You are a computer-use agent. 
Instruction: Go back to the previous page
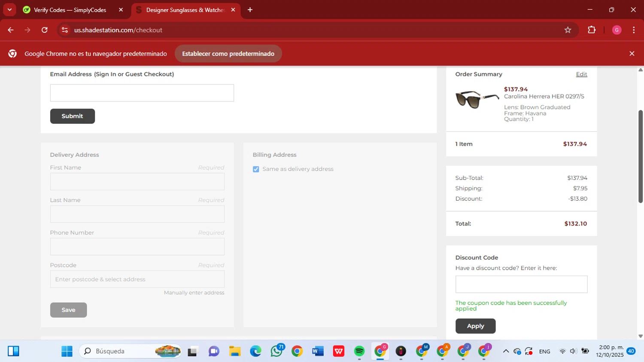pos(11,30)
